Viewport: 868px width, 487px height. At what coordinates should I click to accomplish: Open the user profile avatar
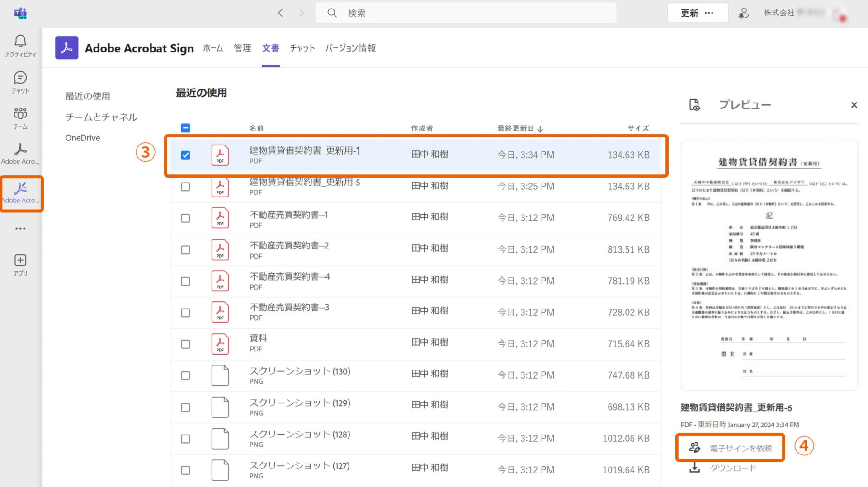click(x=839, y=13)
